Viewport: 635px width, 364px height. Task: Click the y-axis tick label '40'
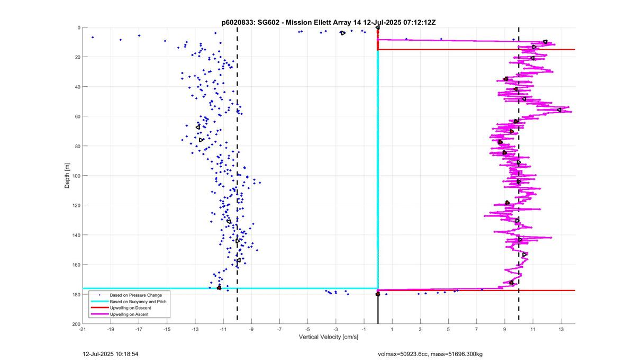[x=77, y=87]
